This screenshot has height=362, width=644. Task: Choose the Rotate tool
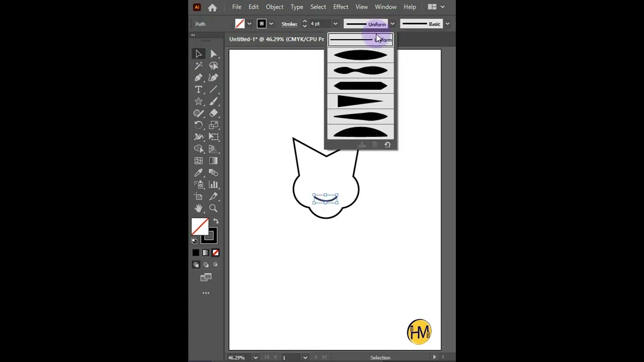(198, 125)
